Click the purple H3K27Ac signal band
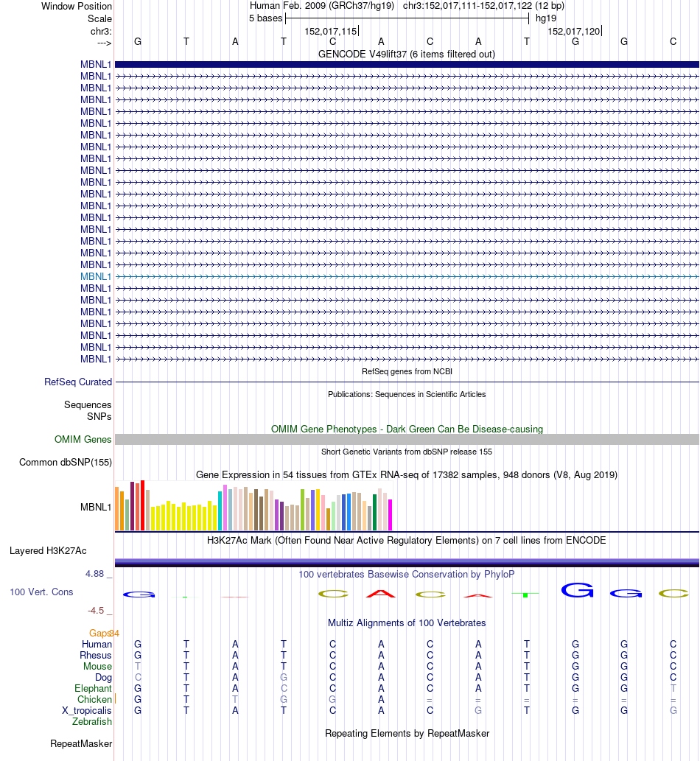The width and height of the screenshot is (700, 761). coord(407,563)
